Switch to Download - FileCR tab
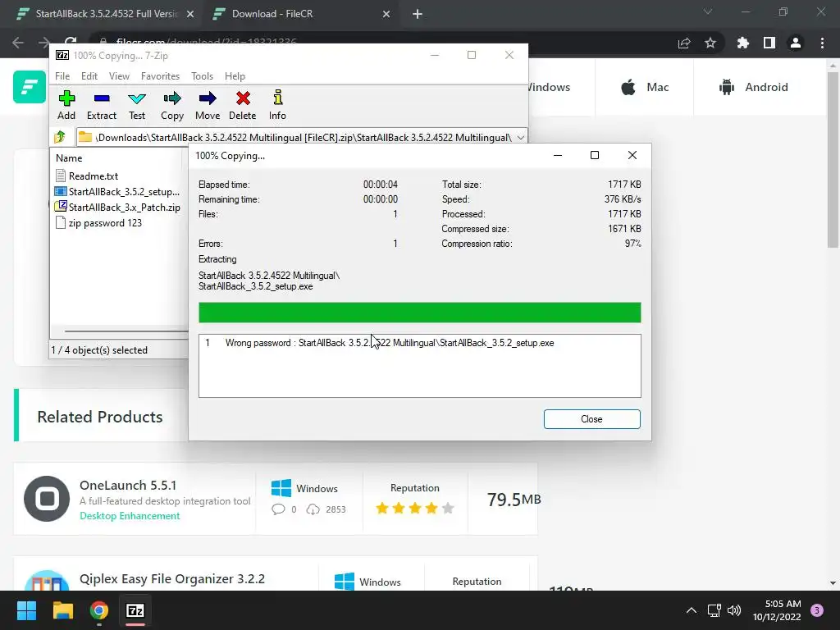840x630 pixels. 272,14
